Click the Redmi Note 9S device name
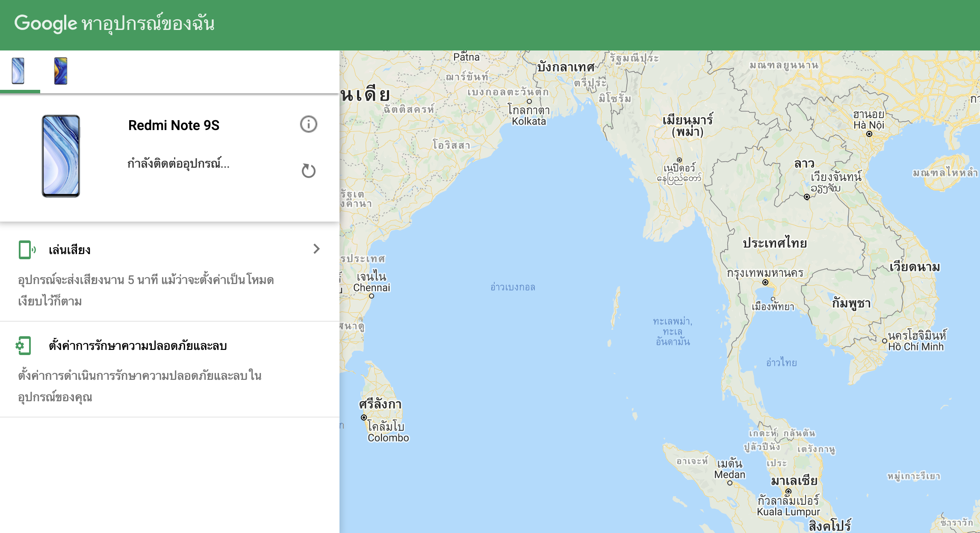The image size is (980, 533). tap(174, 125)
